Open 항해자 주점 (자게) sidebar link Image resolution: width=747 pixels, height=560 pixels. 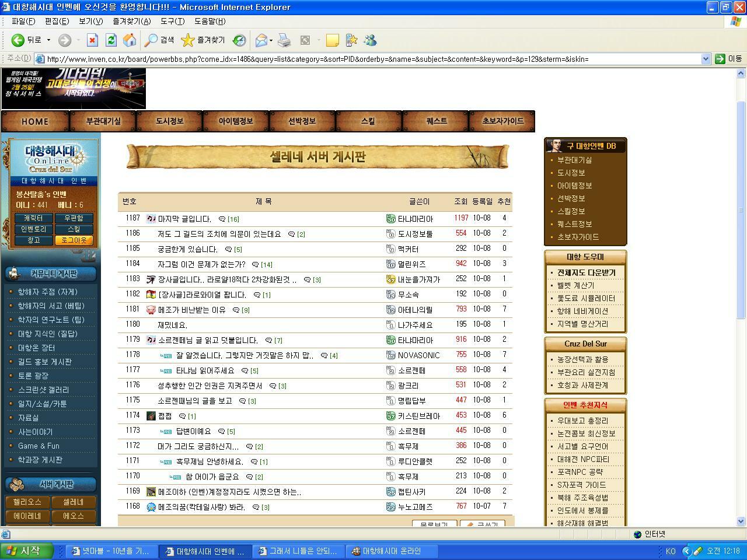point(47,292)
